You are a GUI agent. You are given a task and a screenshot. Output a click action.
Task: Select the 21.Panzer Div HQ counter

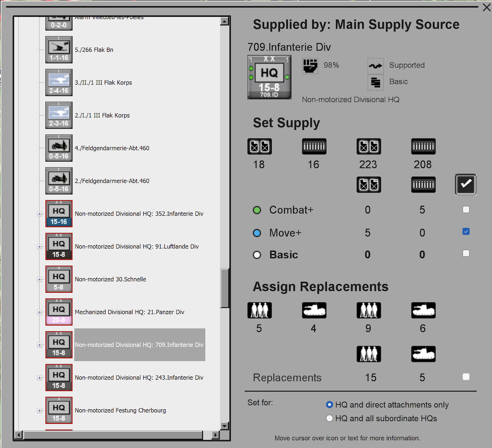pyautogui.click(x=59, y=312)
